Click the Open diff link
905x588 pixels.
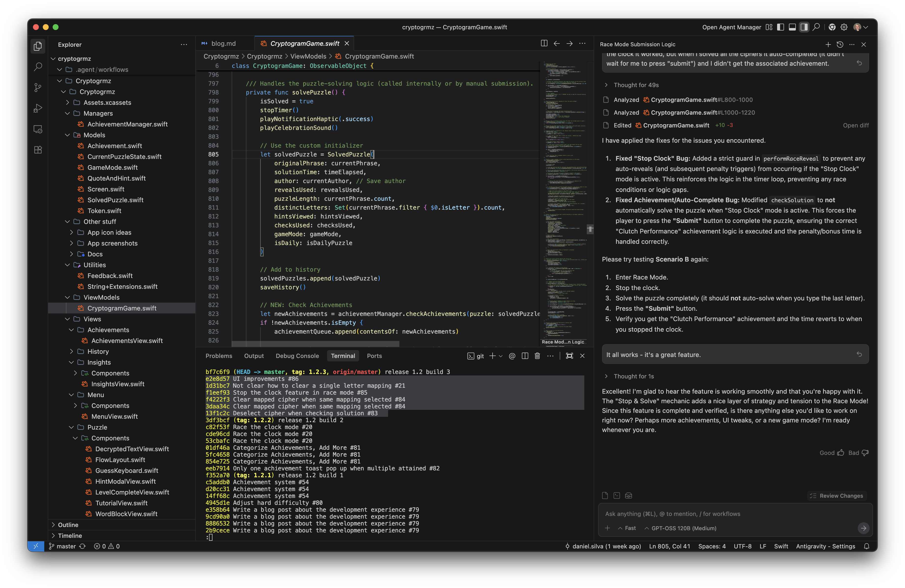tap(856, 125)
